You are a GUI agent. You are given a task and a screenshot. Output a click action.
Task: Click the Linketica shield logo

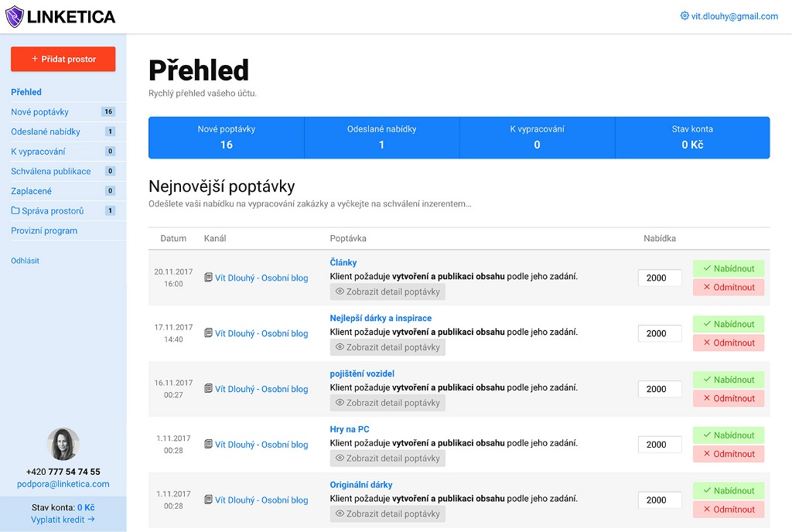14,16
